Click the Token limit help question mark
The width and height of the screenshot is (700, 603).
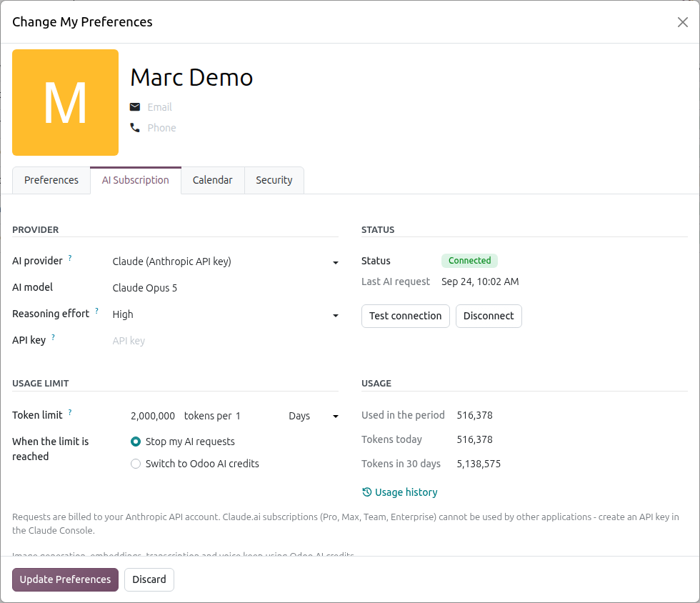tap(70, 412)
